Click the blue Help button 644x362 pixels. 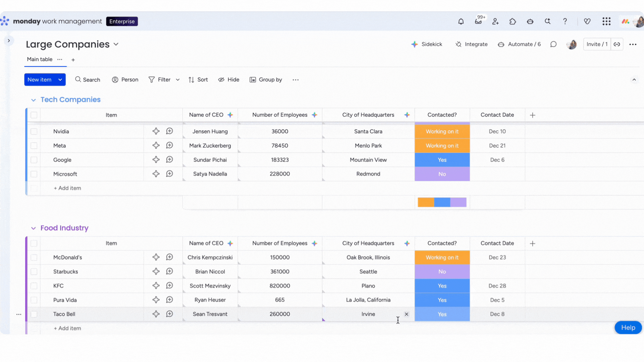coord(628,327)
